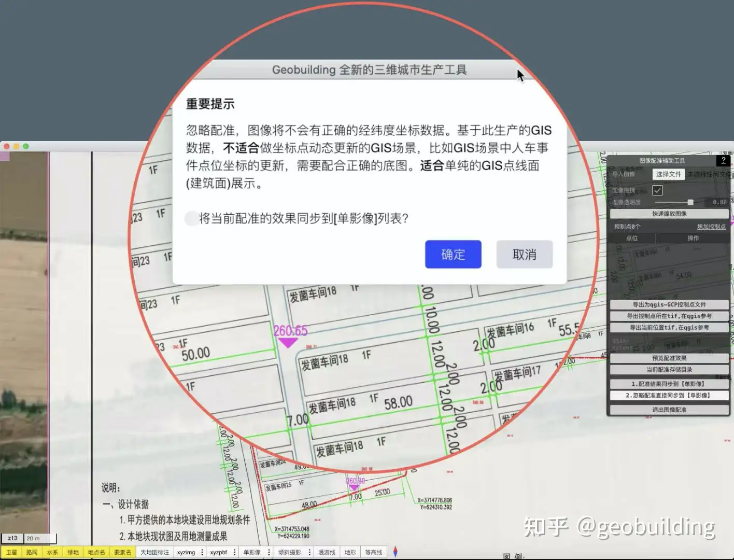Click 导出当前位置tif button
Image resolution: width=734 pixels, height=560 pixels.
tap(669, 327)
